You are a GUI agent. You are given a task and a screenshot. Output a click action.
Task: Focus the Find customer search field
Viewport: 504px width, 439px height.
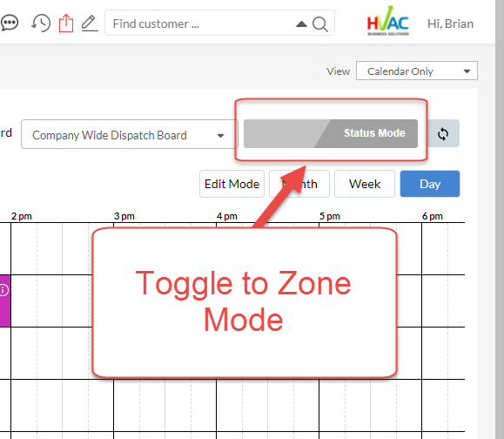[219, 23]
